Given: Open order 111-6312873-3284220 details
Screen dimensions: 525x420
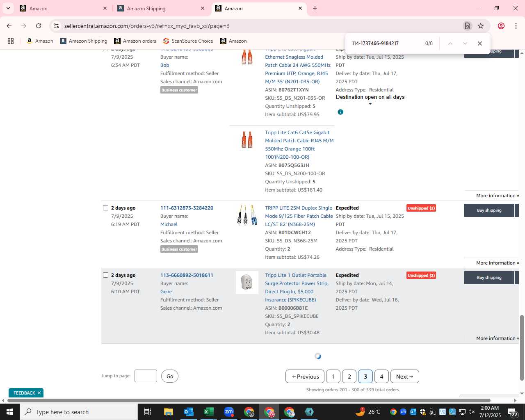Looking at the screenshot, I should click(x=187, y=208).
